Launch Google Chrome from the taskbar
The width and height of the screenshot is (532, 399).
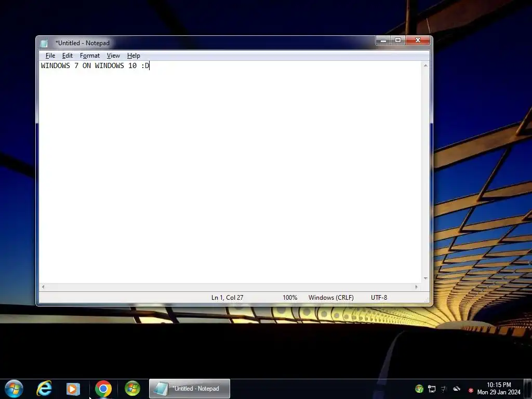point(103,389)
